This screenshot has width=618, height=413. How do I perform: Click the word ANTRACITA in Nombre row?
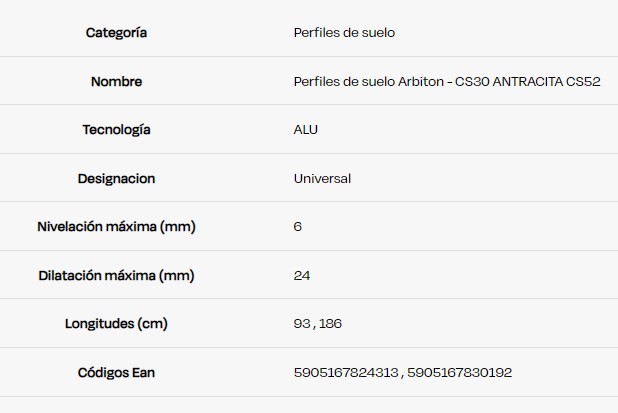tap(527, 82)
